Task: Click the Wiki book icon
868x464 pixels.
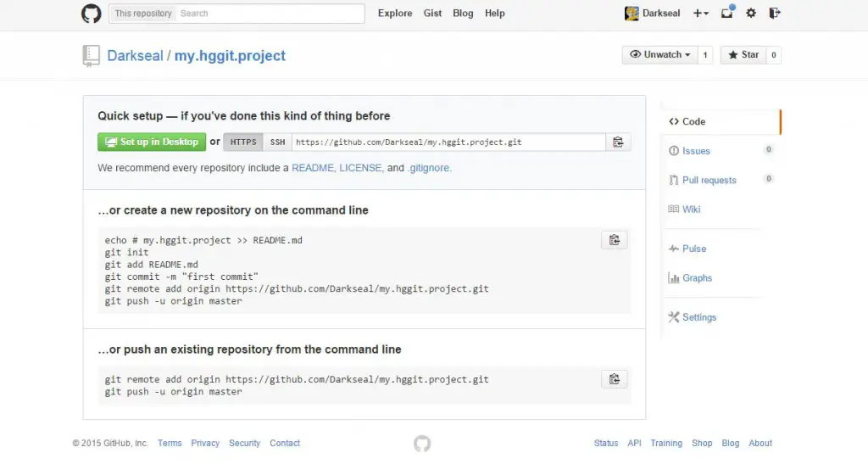Action: coord(674,209)
